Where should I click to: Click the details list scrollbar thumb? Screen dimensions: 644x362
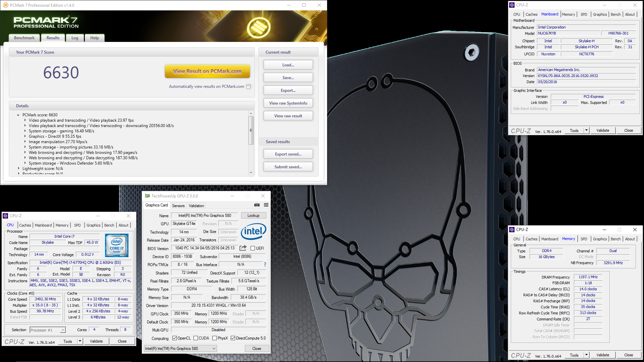tap(251, 130)
